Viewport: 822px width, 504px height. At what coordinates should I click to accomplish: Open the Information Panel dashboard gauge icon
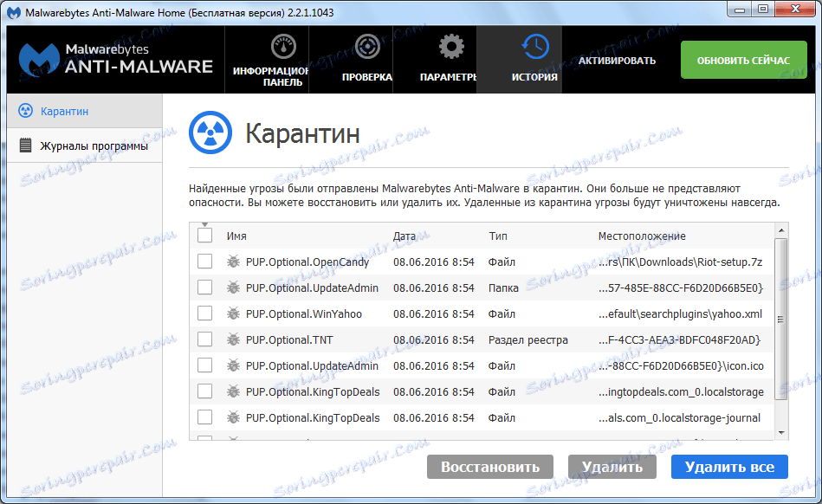tap(283, 47)
